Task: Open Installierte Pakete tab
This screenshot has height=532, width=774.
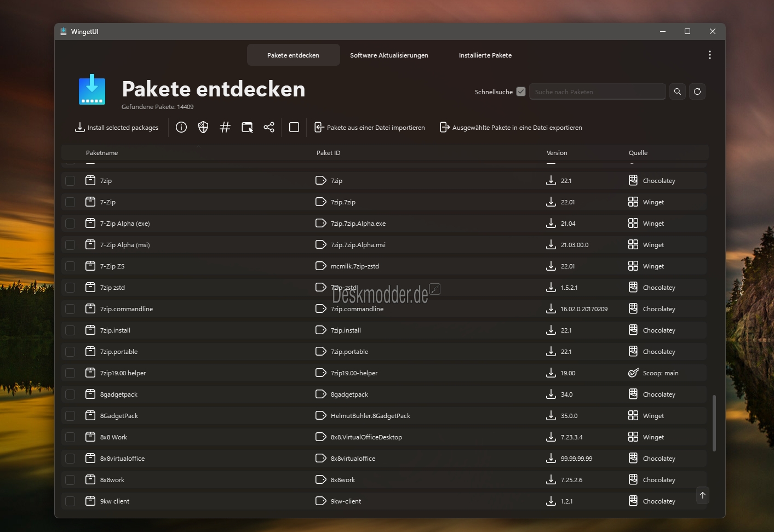Action: 485,55
